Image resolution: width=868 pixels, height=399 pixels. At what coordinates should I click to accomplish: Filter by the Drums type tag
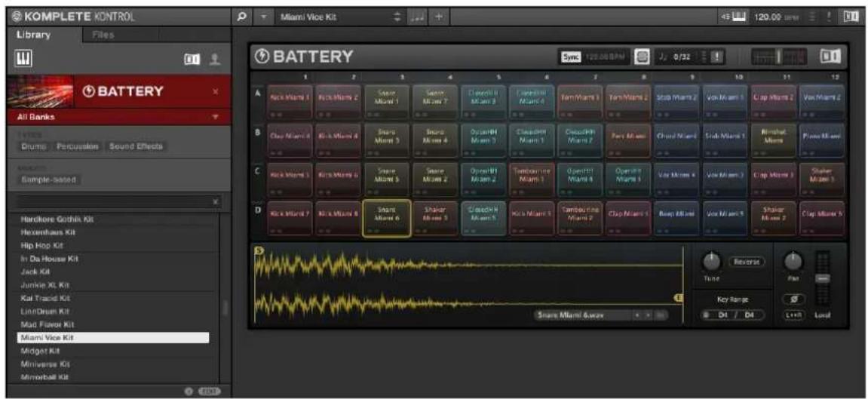click(35, 146)
